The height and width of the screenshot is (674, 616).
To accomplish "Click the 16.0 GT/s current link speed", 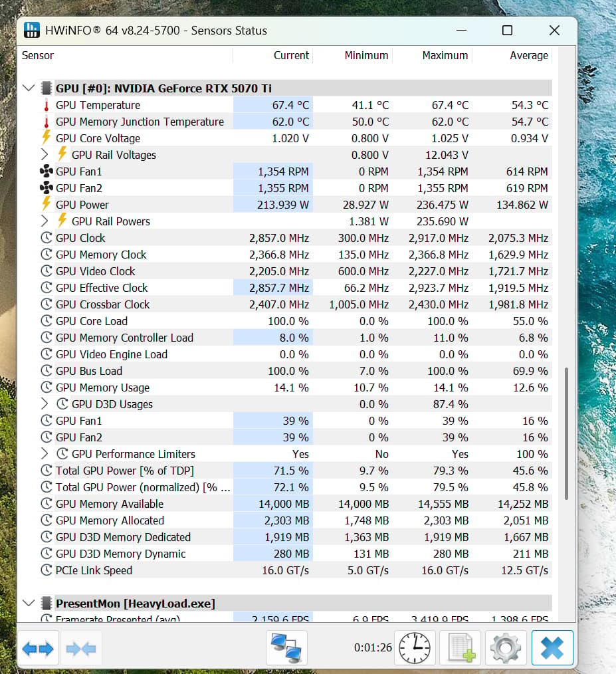I will tap(286, 570).
